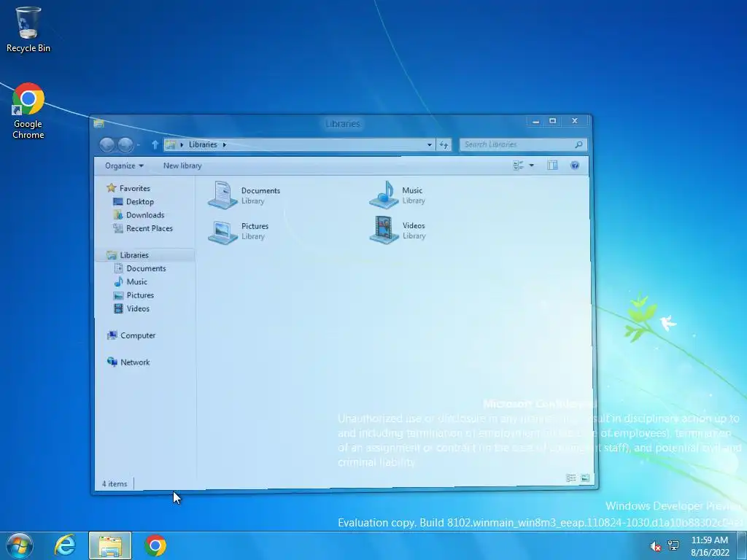Open the Organize menu

(124, 166)
